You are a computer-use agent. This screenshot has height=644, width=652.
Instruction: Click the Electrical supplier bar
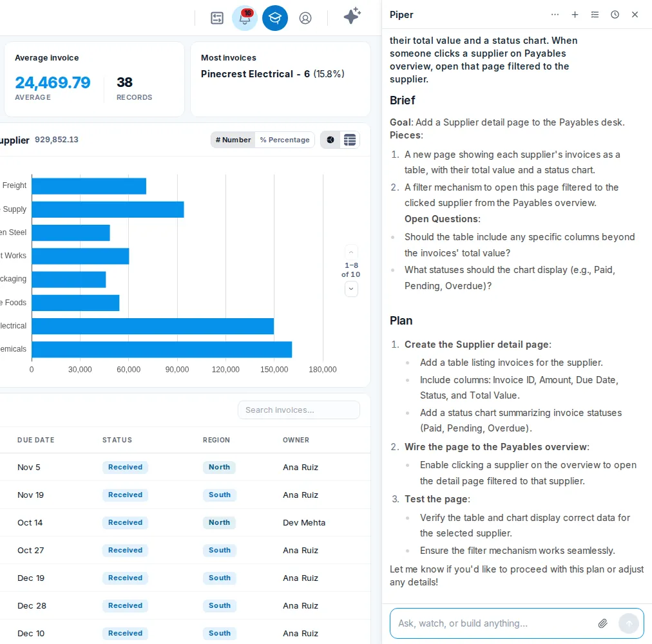click(153, 326)
